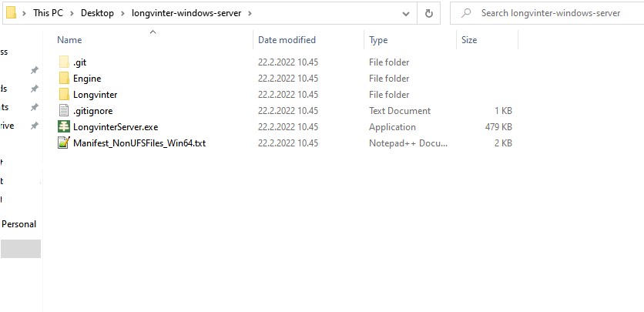Click the Longvinter folder icon
644x312 pixels.
pyautogui.click(x=64, y=95)
